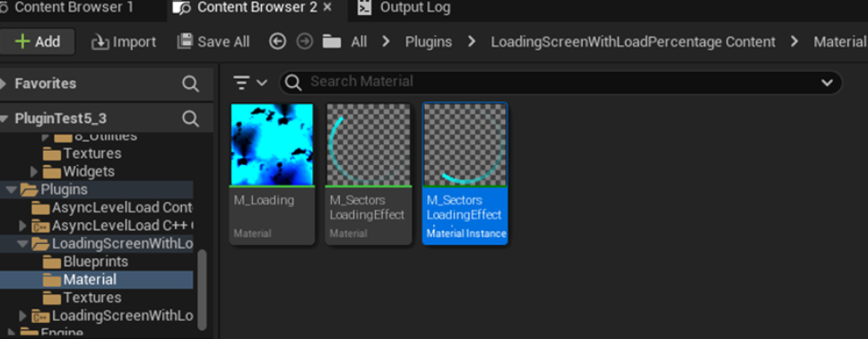Select the Plugins folder in tree
Viewport: 868px width, 339px height.
point(64,189)
